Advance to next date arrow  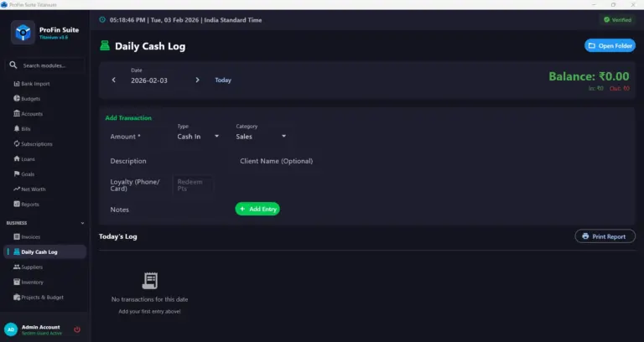pos(197,80)
